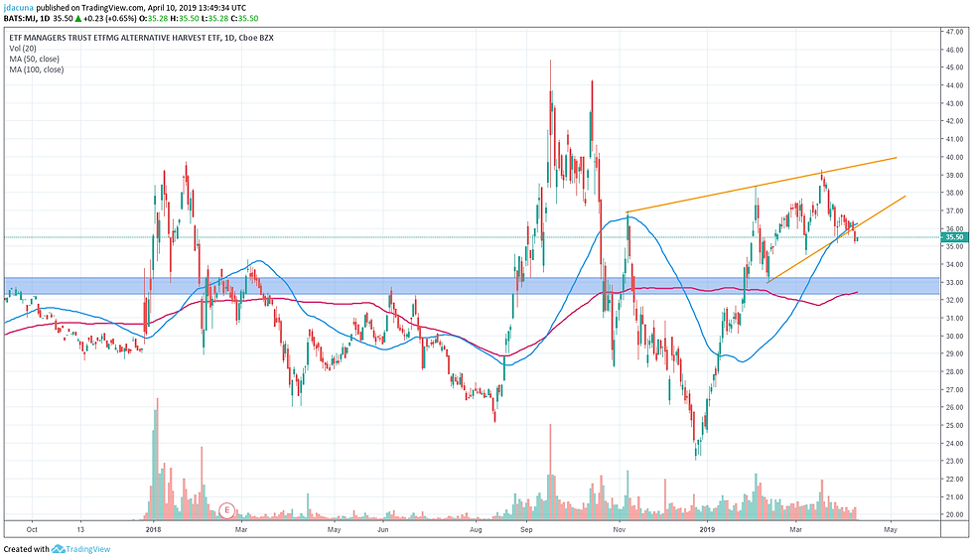Click the 20.00 price axis label
The height and width of the screenshot is (560, 973).
click(954, 514)
